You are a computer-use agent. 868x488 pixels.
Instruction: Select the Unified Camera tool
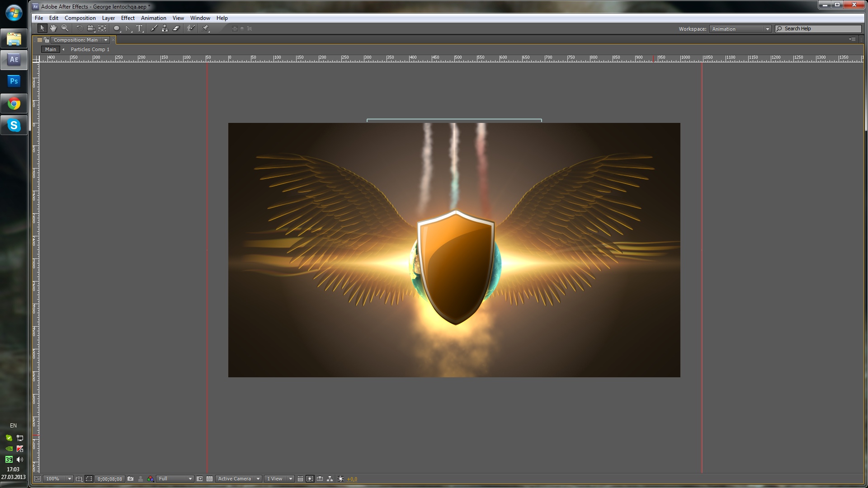[x=91, y=28]
